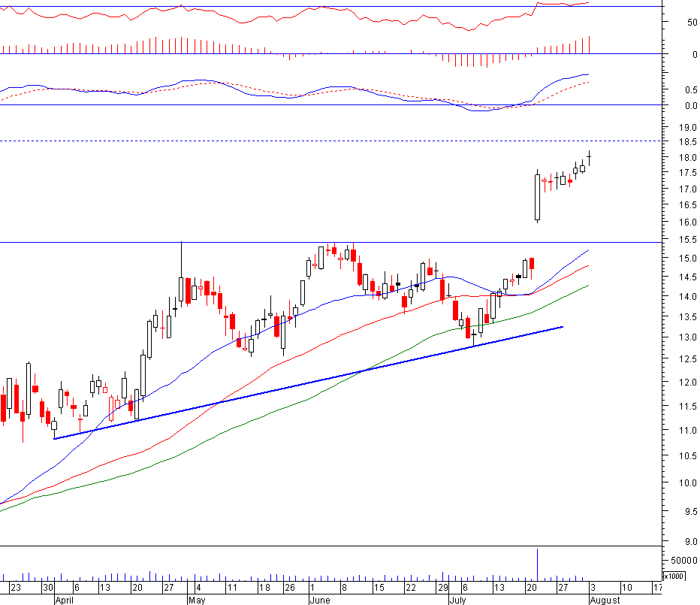Click the x1000 volume scale box

(x=674, y=576)
